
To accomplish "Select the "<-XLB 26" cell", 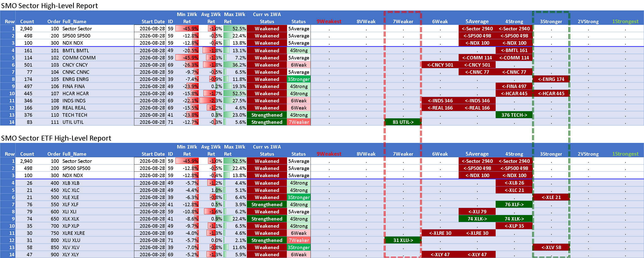I will pos(514,183).
